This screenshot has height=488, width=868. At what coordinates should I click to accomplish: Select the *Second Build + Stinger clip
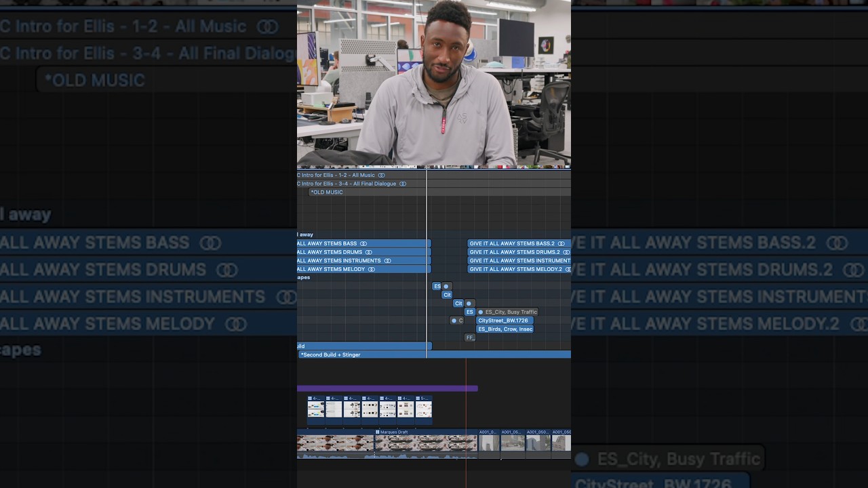435,354
